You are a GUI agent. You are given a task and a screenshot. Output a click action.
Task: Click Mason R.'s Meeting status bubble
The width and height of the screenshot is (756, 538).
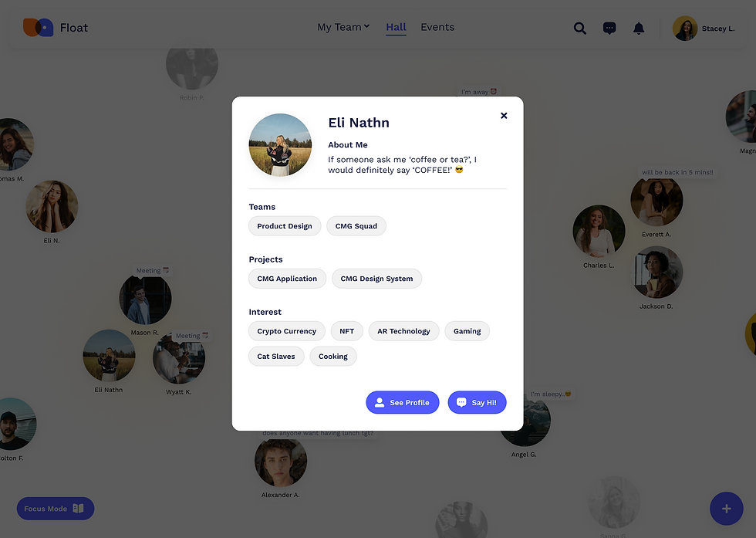(x=153, y=271)
